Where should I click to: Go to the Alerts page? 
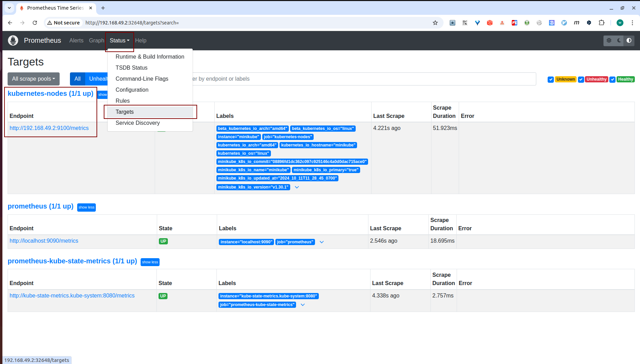tap(76, 41)
